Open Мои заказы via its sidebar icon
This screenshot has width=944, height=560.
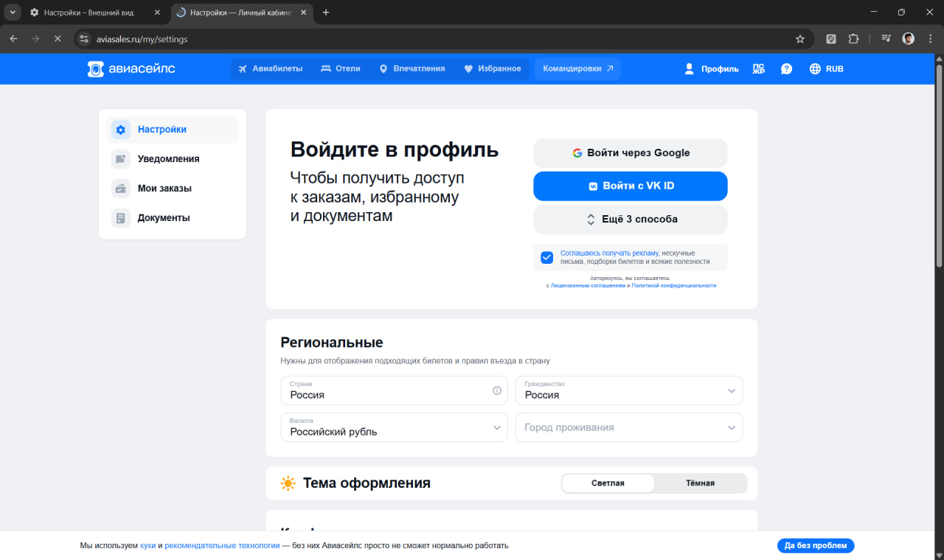pos(120,188)
